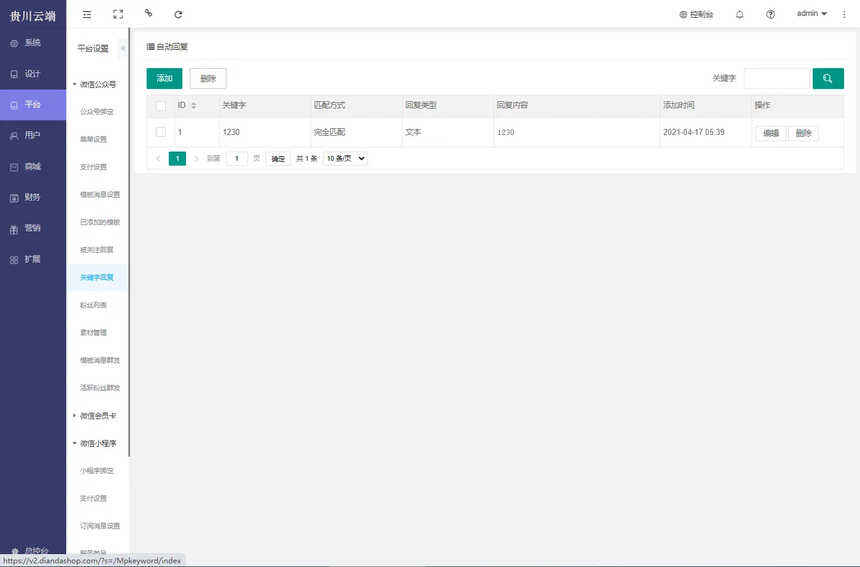Image resolution: width=860 pixels, height=567 pixels.
Task: Click the submenu vertical scrollbar
Action: pos(129,242)
